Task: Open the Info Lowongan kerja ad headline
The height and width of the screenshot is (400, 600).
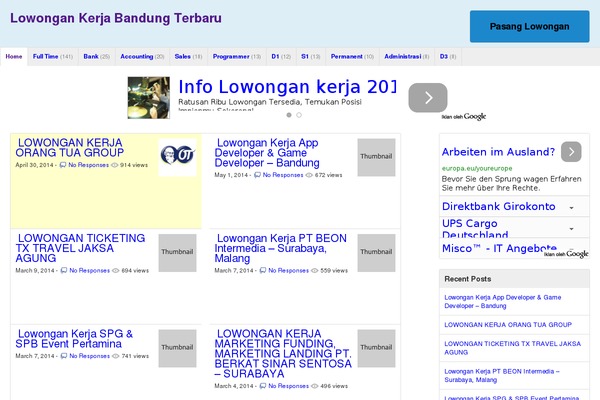Action: [x=287, y=87]
